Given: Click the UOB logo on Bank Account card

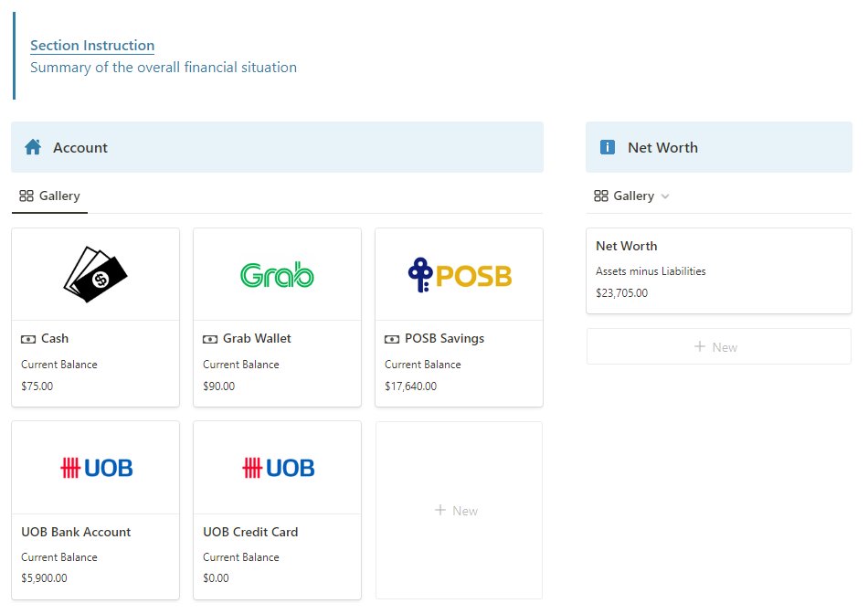Looking at the screenshot, I should coord(96,469).
